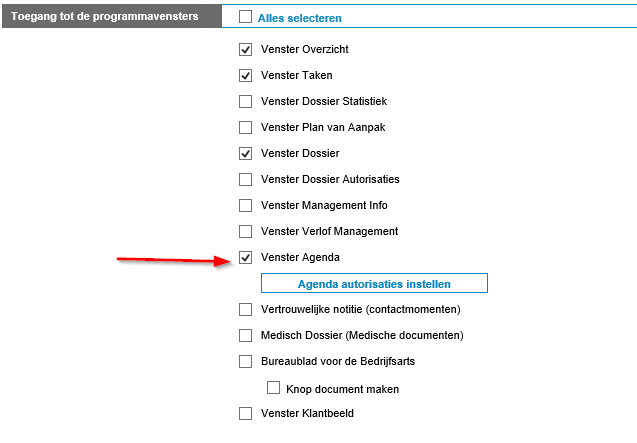This screenshot has height=443, width=637.
Task: Click Agenda autorisaties instellen button
Action: coord(374,283)
